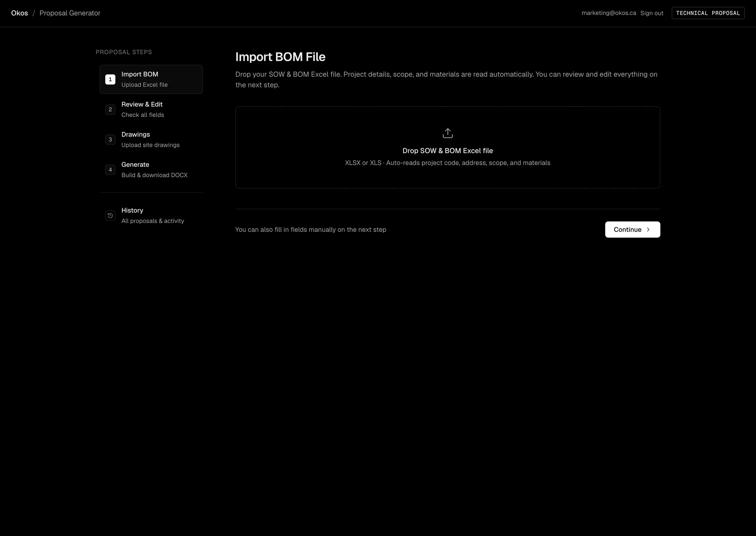The image size is (756, 536).
Task: Click 'All proposals & activity' subtitle
Action: [153, 221]
